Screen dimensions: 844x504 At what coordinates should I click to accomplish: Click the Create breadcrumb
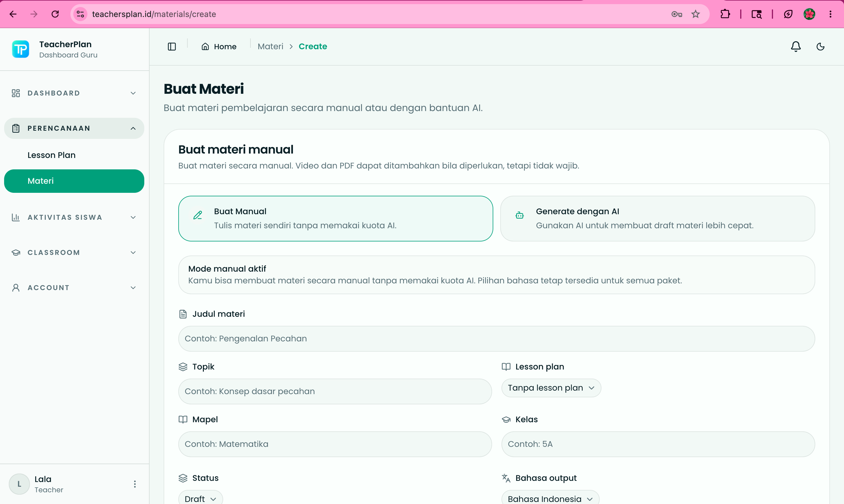point(313,47)
